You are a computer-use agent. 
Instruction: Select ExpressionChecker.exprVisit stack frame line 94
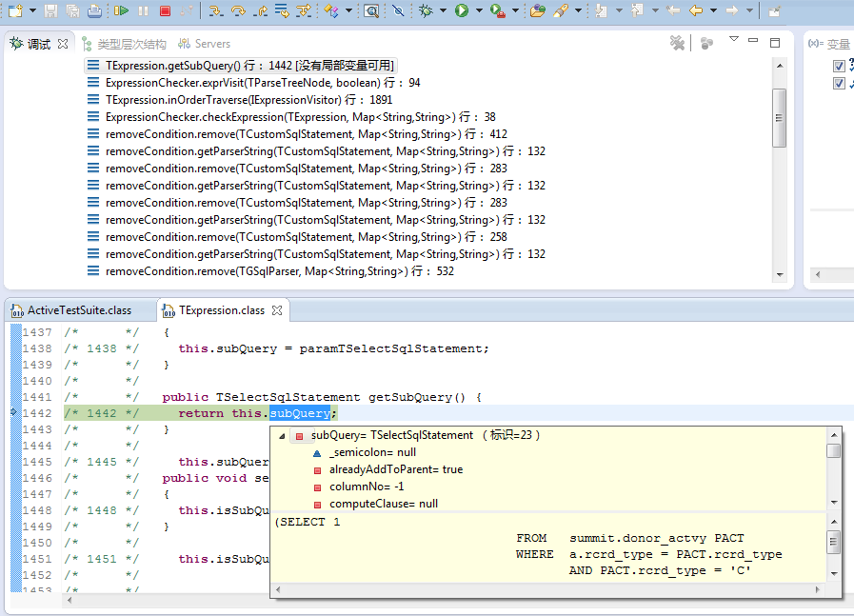click(263, 83)
